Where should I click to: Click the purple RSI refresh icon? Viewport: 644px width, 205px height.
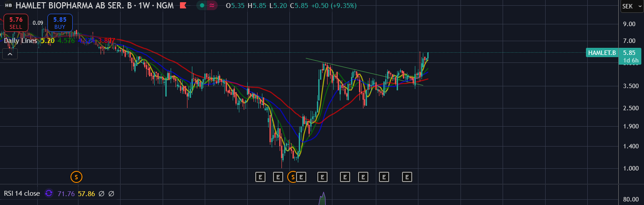[49, 193]
